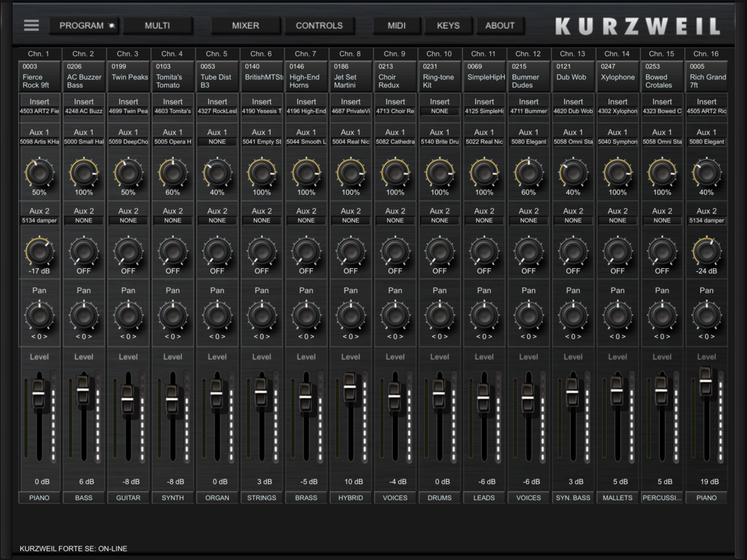Screen dimensions: 747x560
Task: Click the Chn. 4 Pan knob
Action: [x=173, y=316]
